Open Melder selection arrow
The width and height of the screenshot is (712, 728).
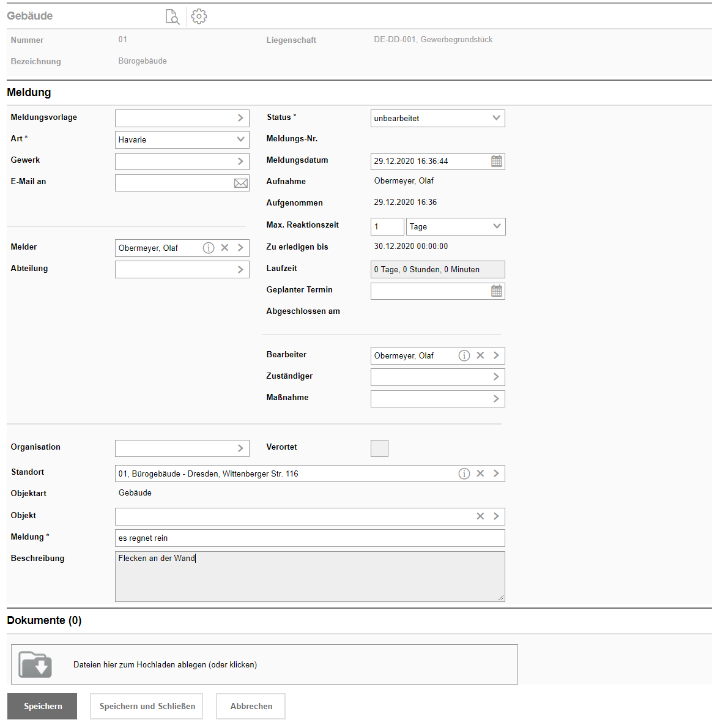click(240, 248)
